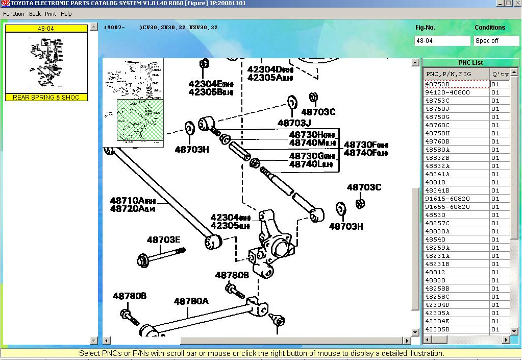The height and width of the screenshot is (360, 523).
Task: Click the 48780A arm label in diagram
Action: pyautogui.click(x=191, y=301)
